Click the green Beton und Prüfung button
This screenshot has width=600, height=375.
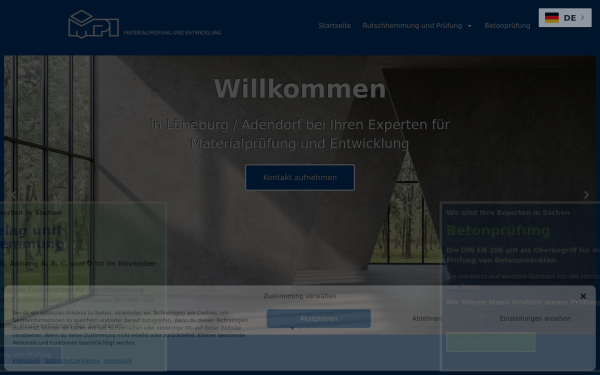[x=491, y=342]
